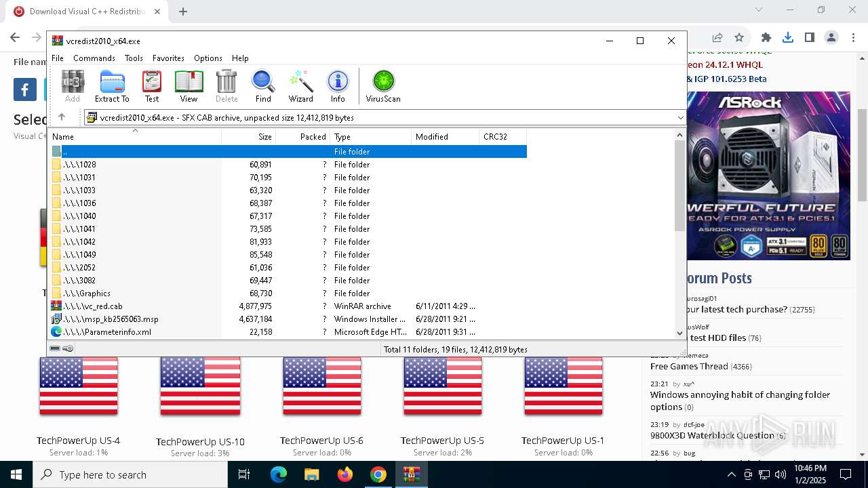Launch the Wizard tool

(x=301, y=86)
